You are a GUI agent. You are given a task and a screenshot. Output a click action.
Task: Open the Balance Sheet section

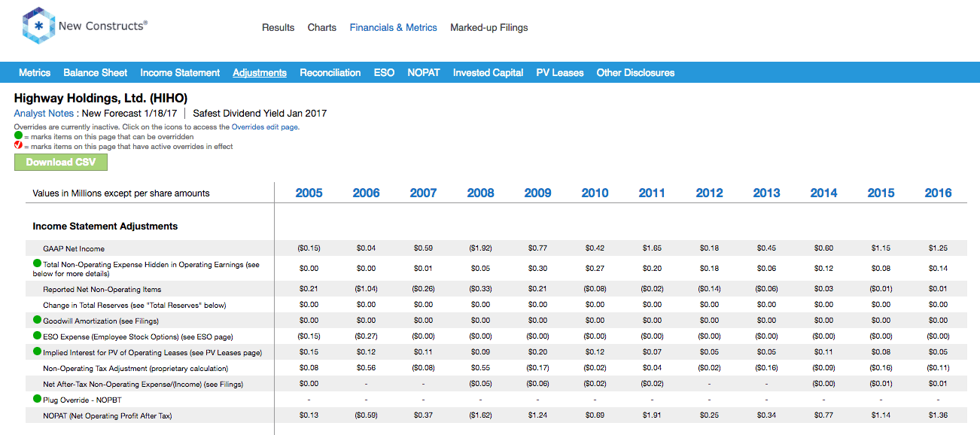96,73
